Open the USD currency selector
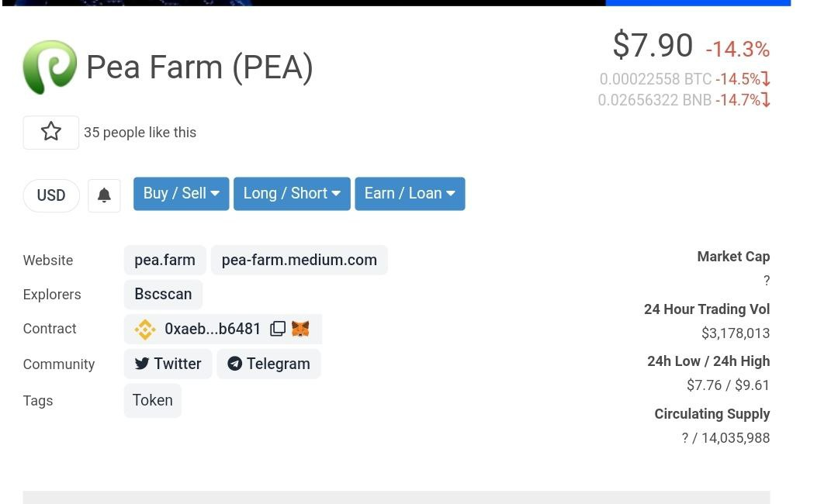Viewport: 838px width, 504px height. point(51,195)
